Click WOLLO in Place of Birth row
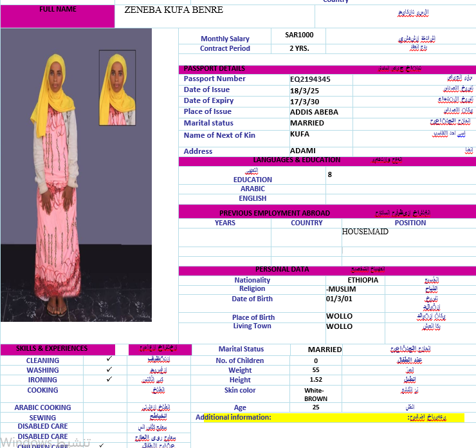Image resolution: width=476 pixels, height=448 pixels. pyautogui.click(x=339, y=316)
